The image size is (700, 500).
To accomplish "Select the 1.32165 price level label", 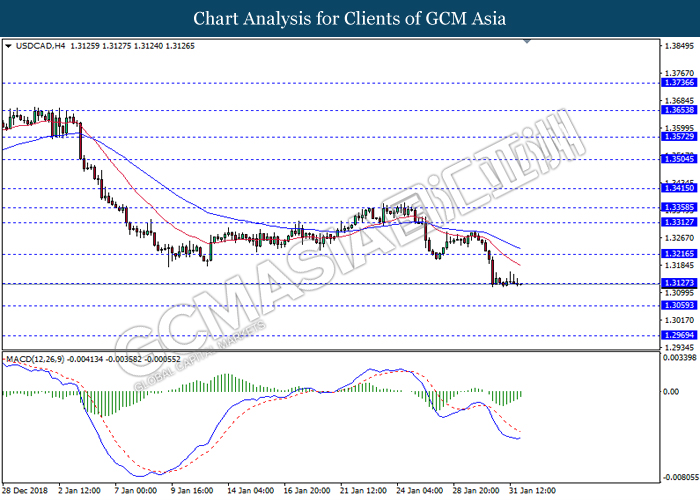I will click(679, 254).
